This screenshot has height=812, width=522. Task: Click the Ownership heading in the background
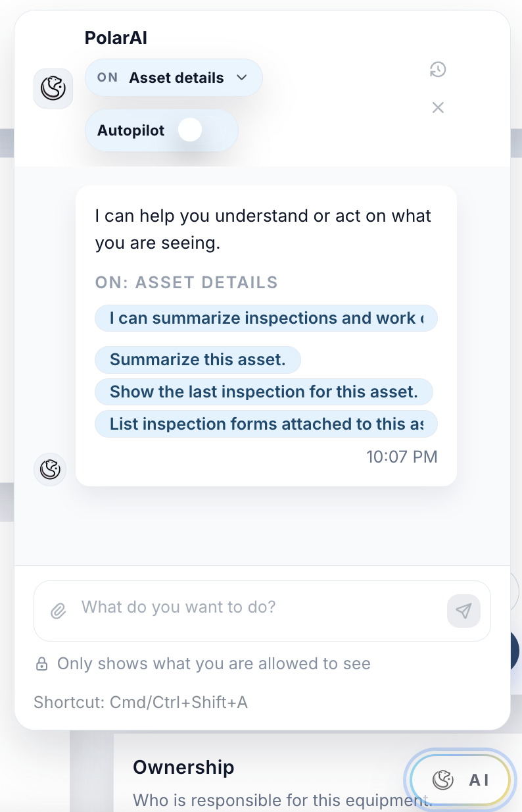pos(183,767)
